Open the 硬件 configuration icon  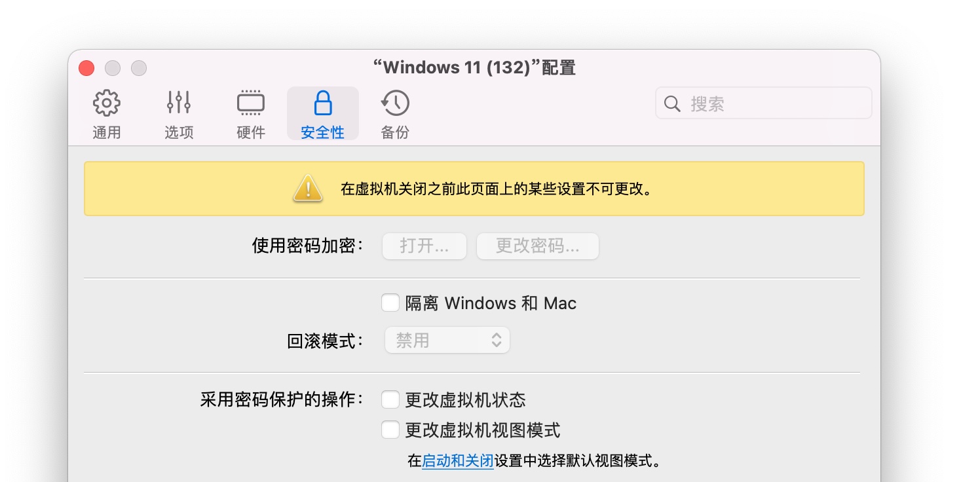(x=250, y=103)
